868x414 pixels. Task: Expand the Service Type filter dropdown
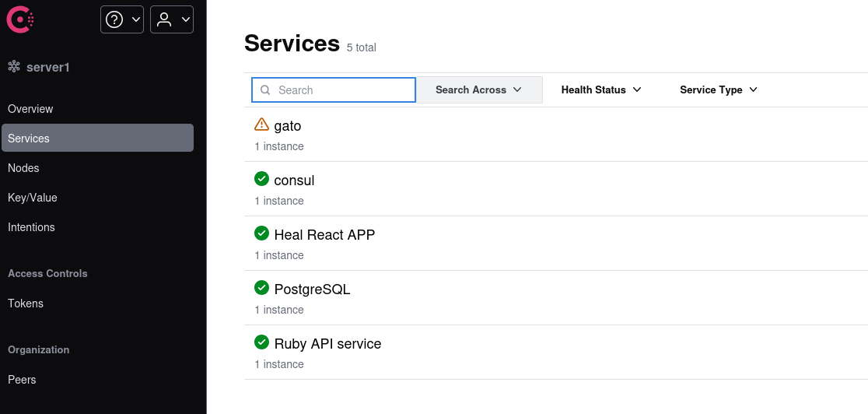pyautogui.click(x=718, y=90)
